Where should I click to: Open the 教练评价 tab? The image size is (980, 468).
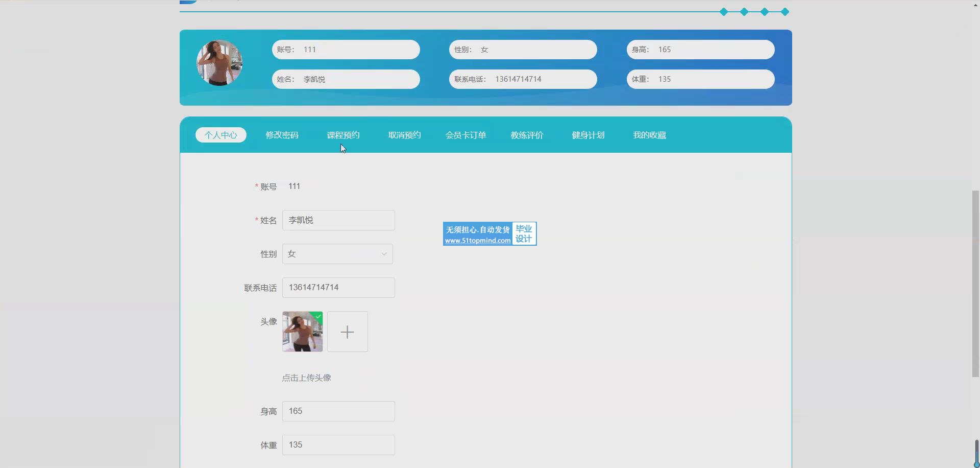527,135
